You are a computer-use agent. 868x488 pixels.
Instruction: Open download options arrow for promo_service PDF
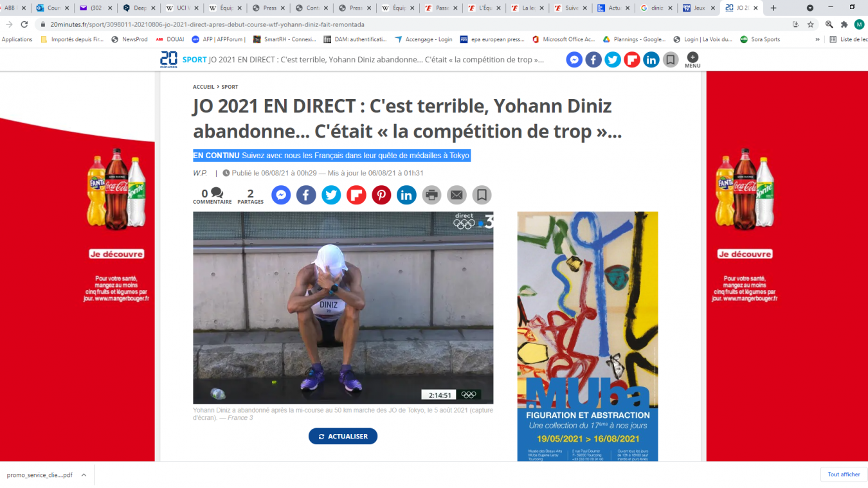(x=84, y=475)
